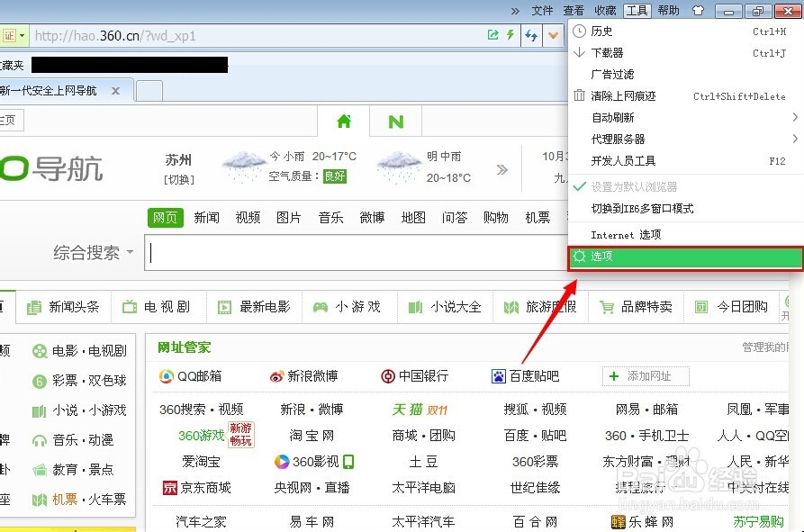Click the 良好 air quality badge
Image resolution: width=804 pixels, height=532 pixels.
[x=335, y=176]
